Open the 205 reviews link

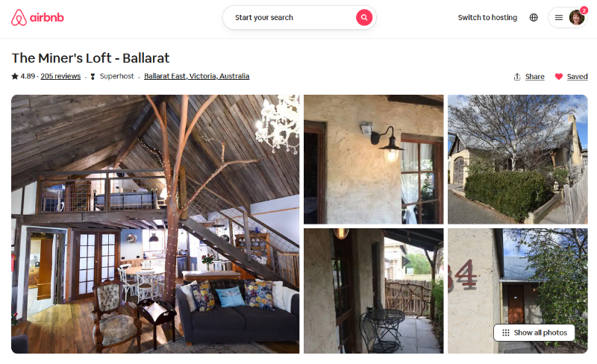[x=60, y=76]
